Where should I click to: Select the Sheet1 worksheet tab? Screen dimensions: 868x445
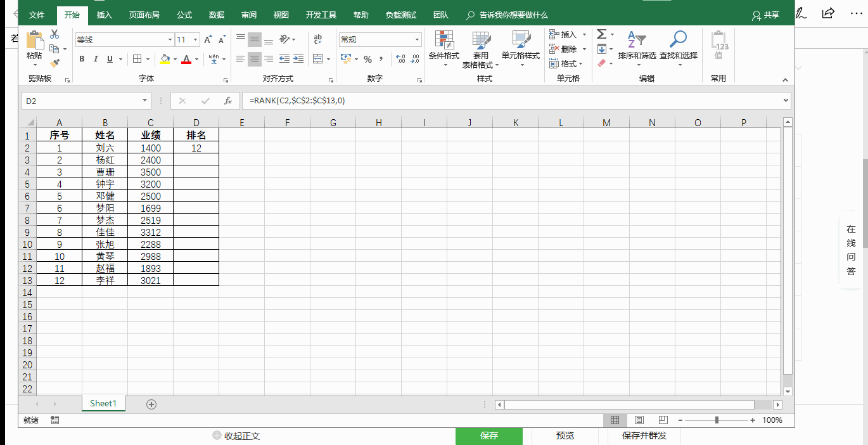coord(103,403)
